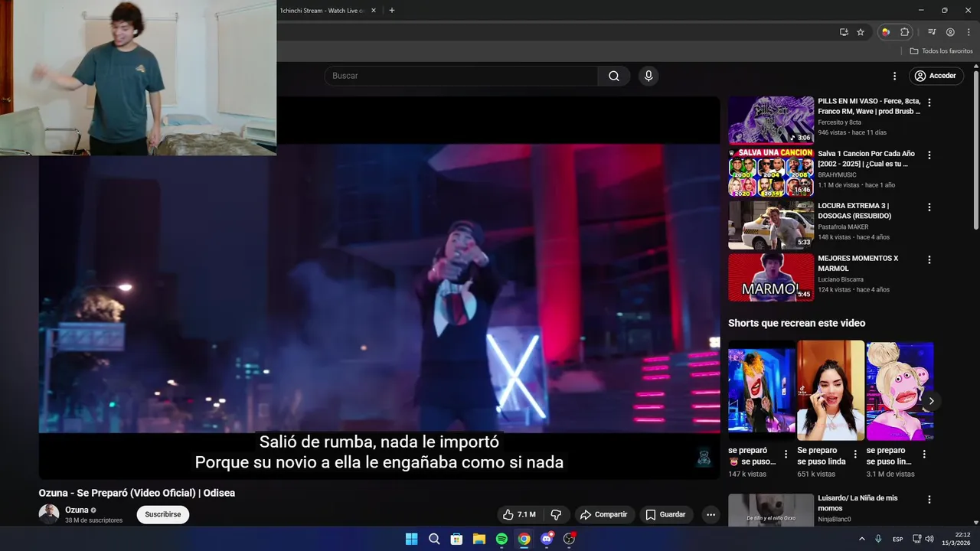Open the 147 k vistas short thumbnail
Screen dimensions: 980x551
(762, 390)
